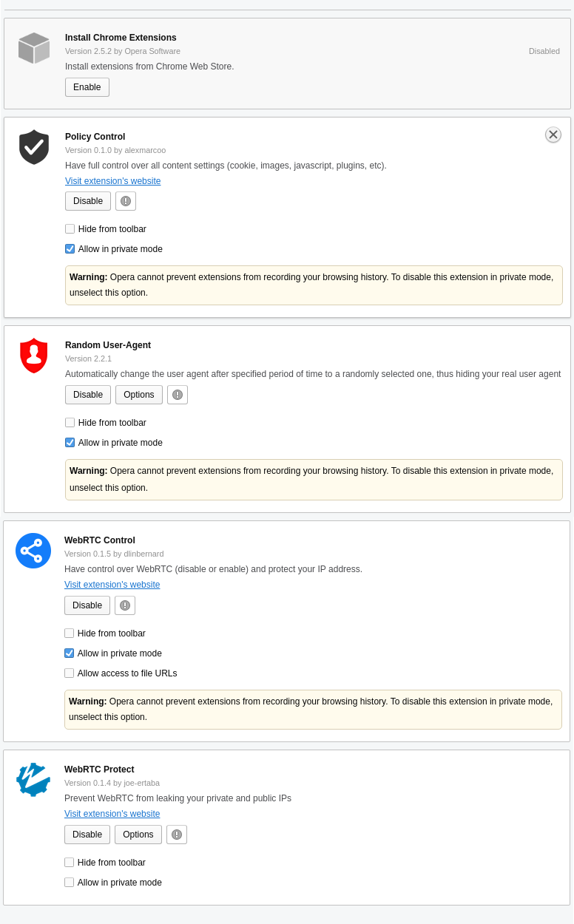Image resolution: width=574 pixels, height=924 pixels.
Task: Click the WebRTC Control share icon
Action: (33, 551)
